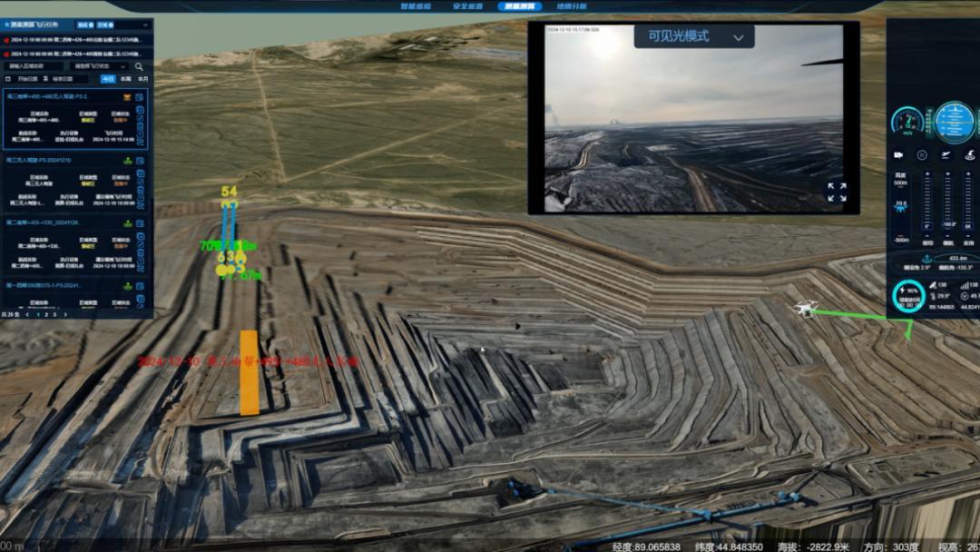Screen dimensions: 980x552
Task: Open the 可见光模式 camera mode dropdown
Action: pos(694,37)
